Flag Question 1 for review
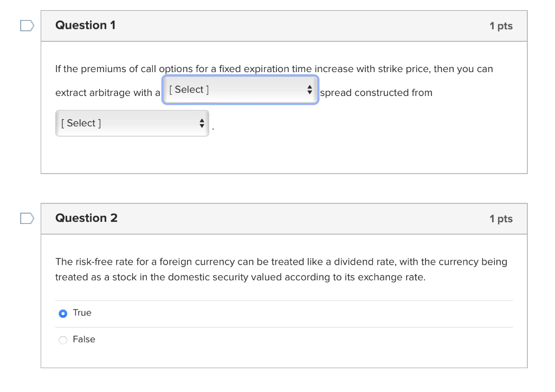The image size is (555, 392). click(x=27, y=25)
